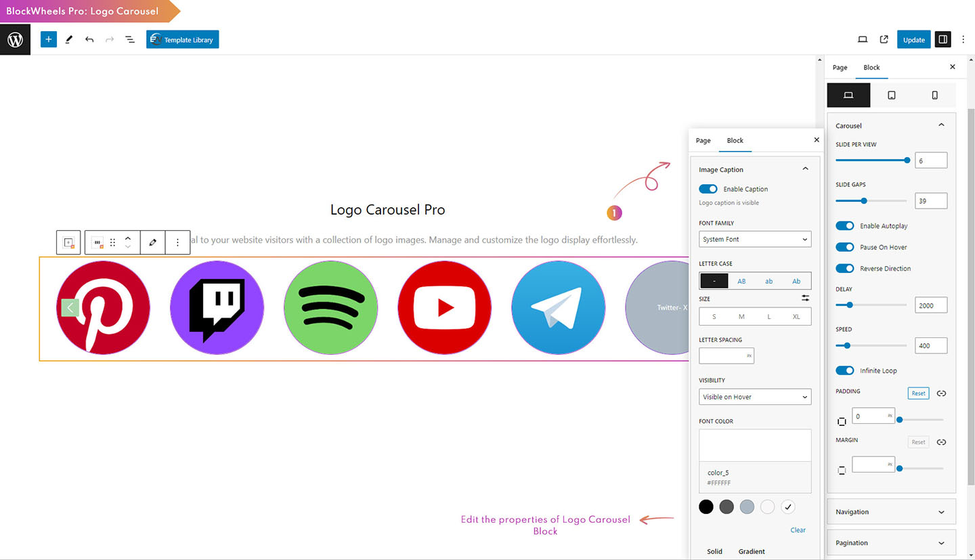Click the carousel previous arrow on Pinterest logo

click(x=70, y=307)
